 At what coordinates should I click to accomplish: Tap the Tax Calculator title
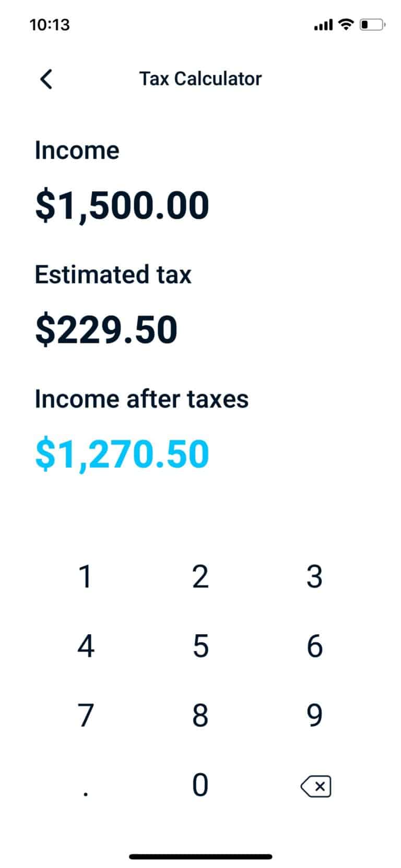click(201, 79)
